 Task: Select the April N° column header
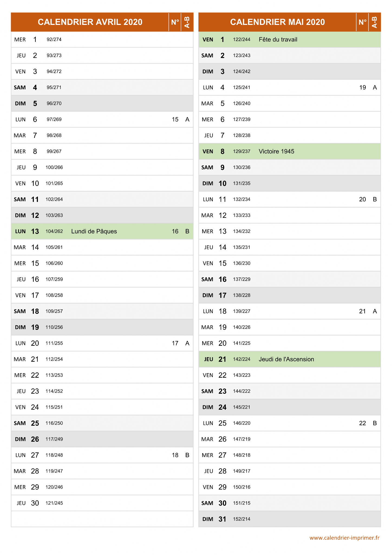pyautogui.click(x=175, y=22)
